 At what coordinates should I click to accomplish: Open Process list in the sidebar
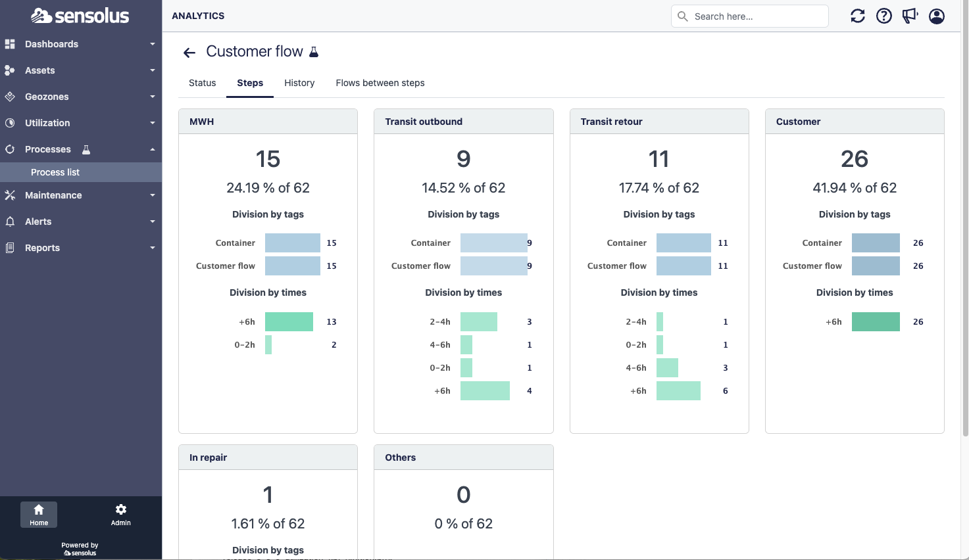tap(81, 172)
